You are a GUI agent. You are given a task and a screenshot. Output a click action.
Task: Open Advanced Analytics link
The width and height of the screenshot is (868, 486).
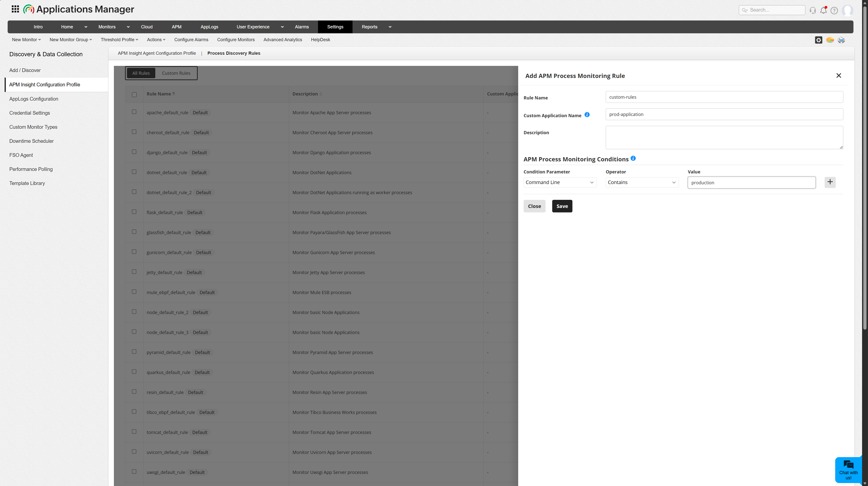(283, 40)
